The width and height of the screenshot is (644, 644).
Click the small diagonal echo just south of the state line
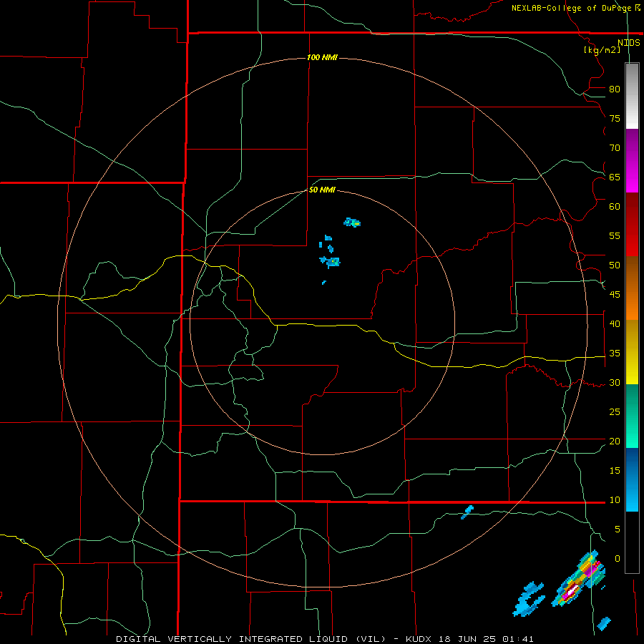467,512
